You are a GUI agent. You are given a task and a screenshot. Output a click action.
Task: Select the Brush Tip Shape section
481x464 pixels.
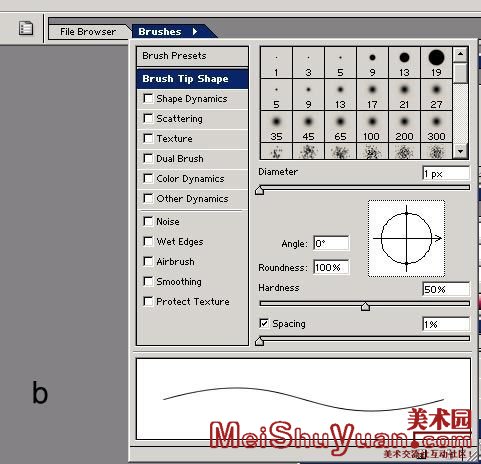pos(192,79)
